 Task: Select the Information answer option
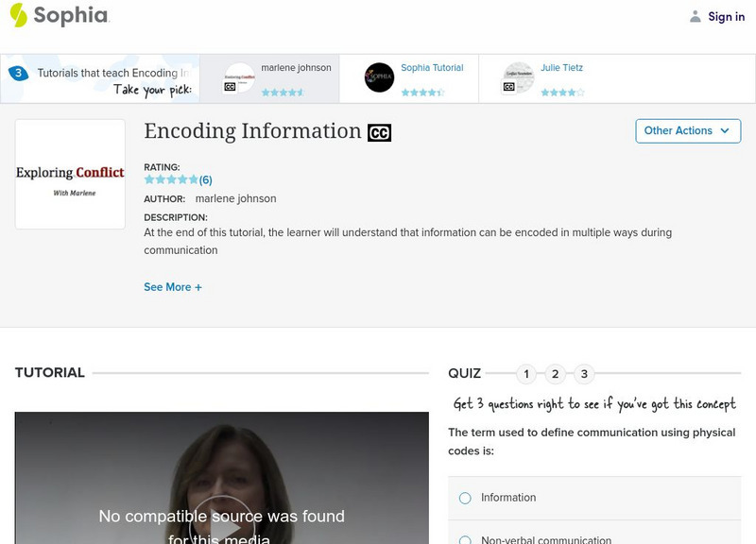(594, 498)
